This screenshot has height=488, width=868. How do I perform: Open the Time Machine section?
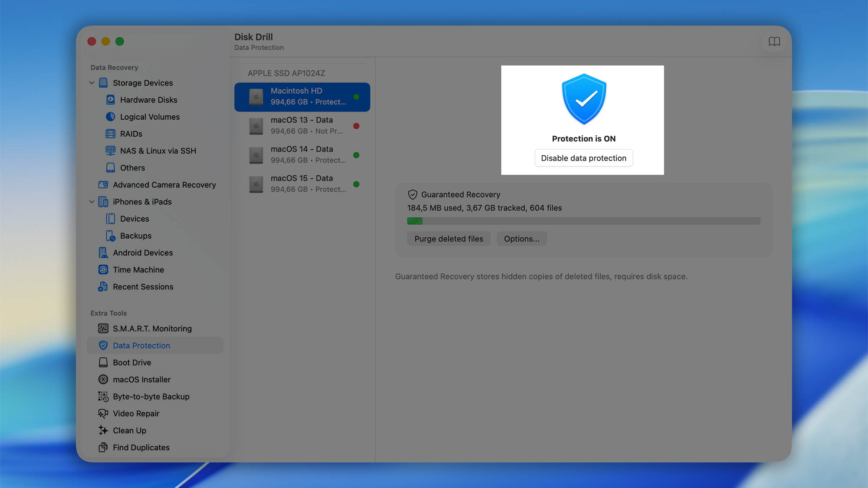pos(155,270)
